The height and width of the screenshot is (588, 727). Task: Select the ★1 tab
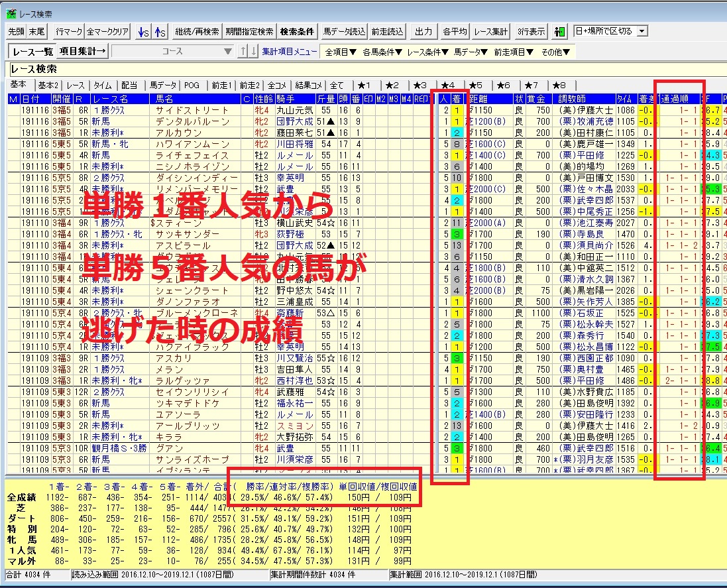coord(364,86)
